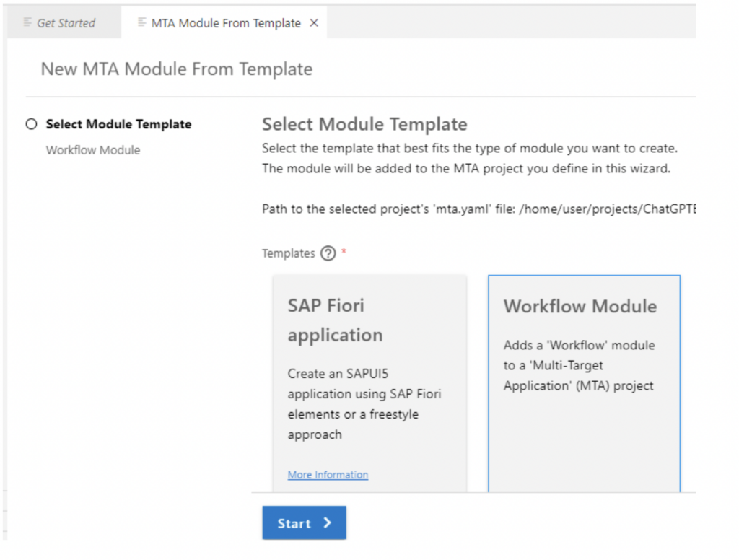Screen dimensions: 739x560
Task: Click the SAP Fiori application card title
Action: point(335,320)
